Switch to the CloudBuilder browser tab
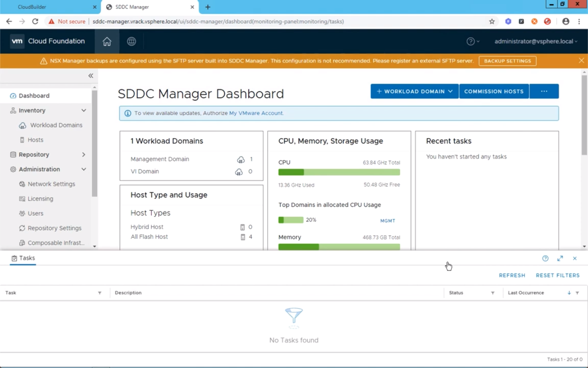Image resolution: width=588 pixels, height=368 pixels. pos(51,7)
